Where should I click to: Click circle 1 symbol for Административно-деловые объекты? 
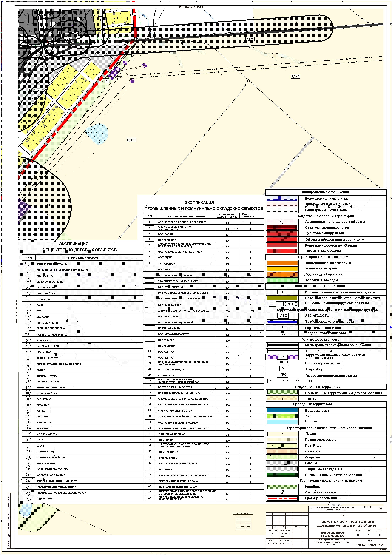click(281, 222)
